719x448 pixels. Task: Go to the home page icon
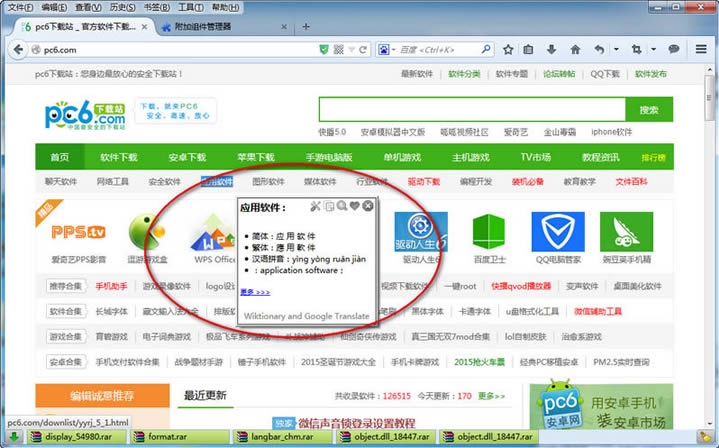[x=575, y=49]
